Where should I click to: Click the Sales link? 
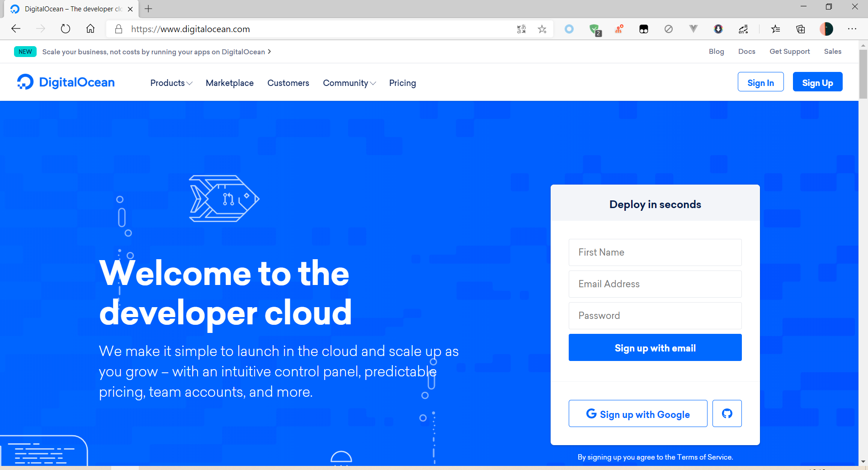click(833, 52)
